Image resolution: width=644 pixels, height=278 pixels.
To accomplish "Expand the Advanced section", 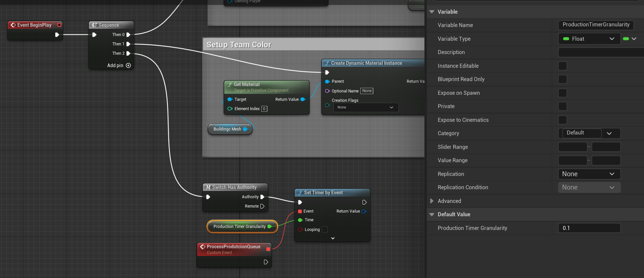I will [432, 201].
